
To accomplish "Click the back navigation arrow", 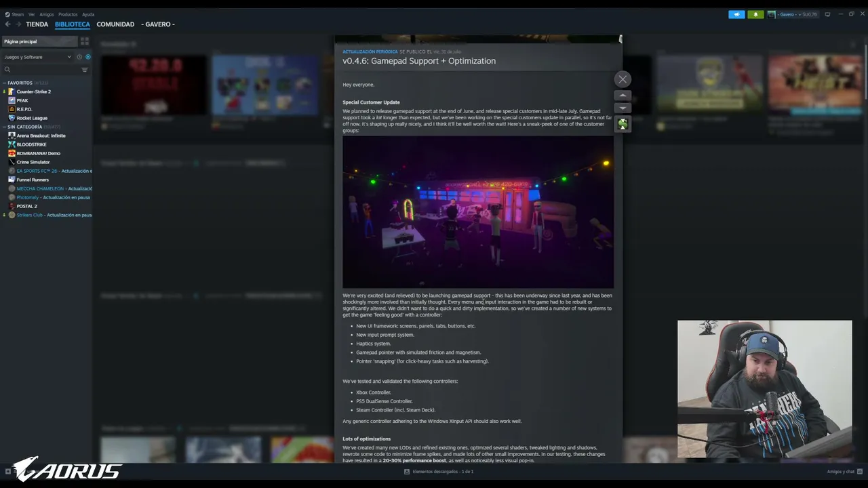I will pos(8,24).
